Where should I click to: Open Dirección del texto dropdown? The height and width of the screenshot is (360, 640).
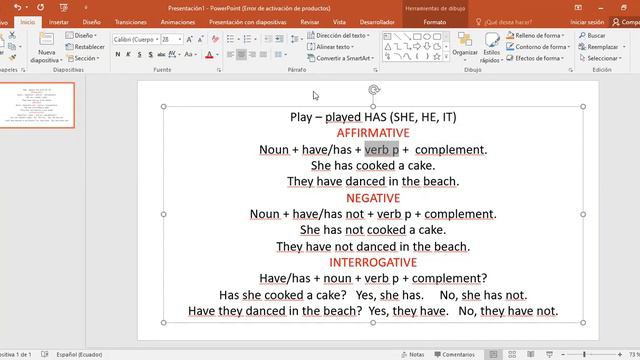[x=338, y=36]
